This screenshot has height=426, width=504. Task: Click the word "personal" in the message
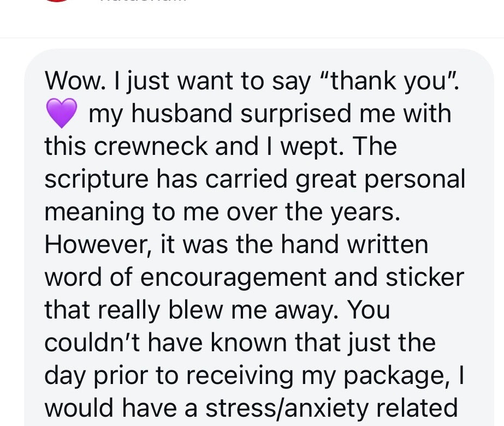point(413,179)
